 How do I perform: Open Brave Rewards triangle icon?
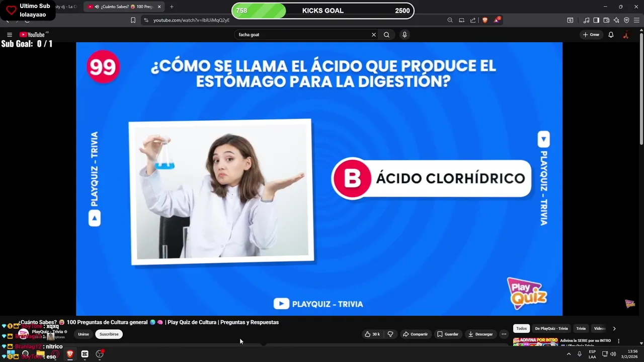click(497, 20)
